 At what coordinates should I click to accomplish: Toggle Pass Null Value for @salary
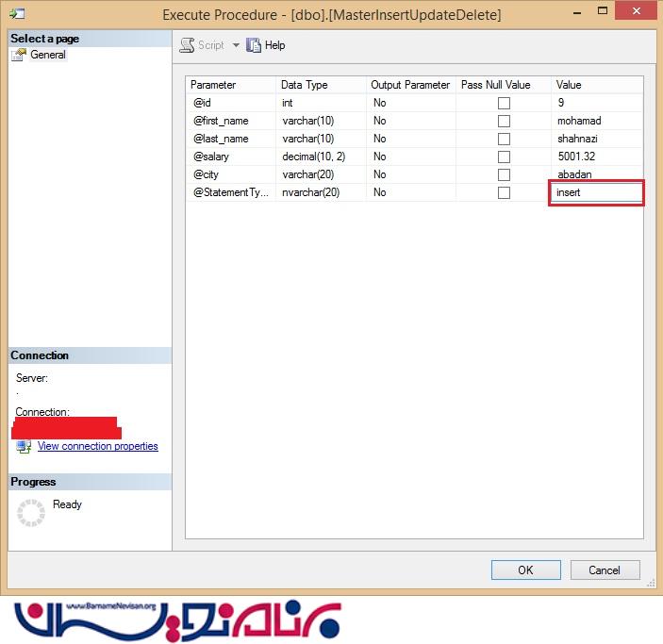click(x=504, y=157)
